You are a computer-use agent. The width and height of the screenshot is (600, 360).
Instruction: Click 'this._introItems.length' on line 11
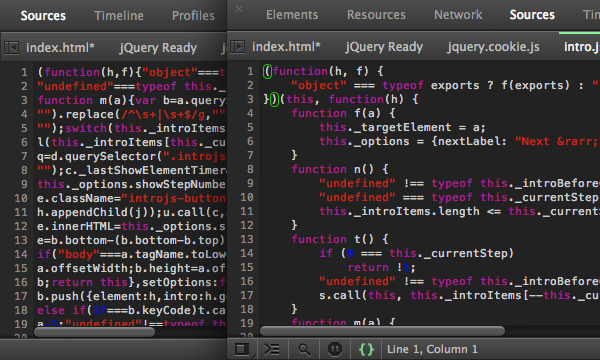(x=399, y=211)
